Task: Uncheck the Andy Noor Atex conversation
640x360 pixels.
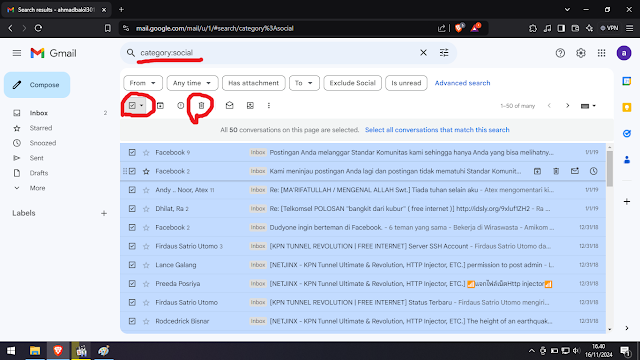Action: 132,190
